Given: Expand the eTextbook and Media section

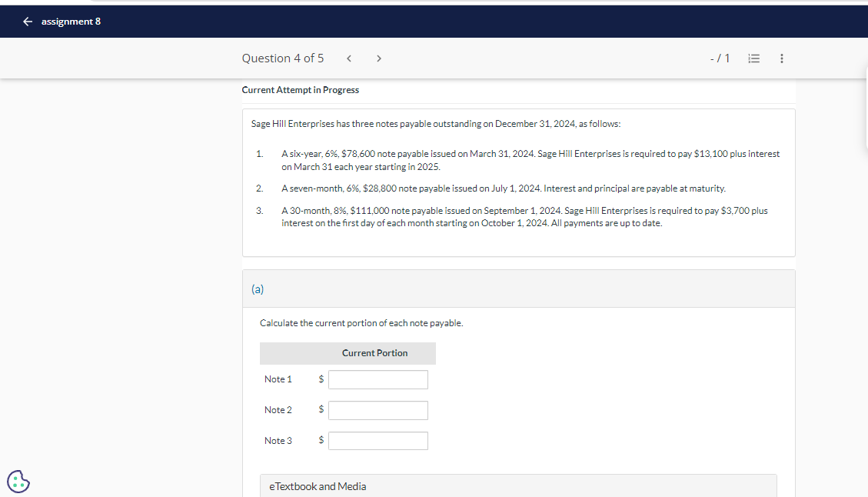Looking at the screenshot, I should (318, 485).
